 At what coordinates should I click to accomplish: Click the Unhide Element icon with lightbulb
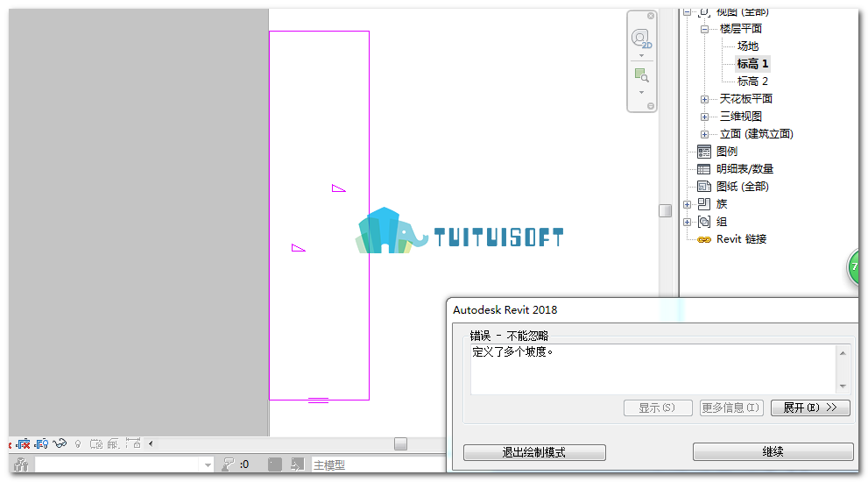41,443
